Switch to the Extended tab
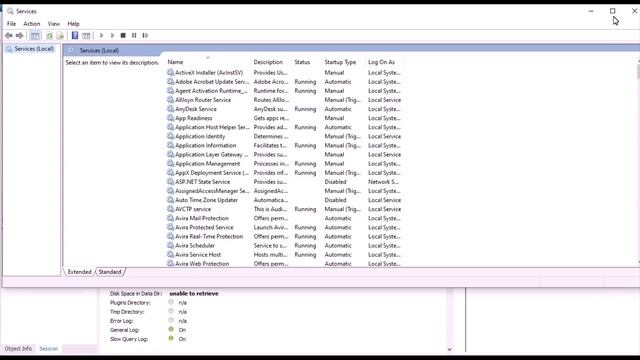Viewport: 640px width, 360px height. click(80, 272)
